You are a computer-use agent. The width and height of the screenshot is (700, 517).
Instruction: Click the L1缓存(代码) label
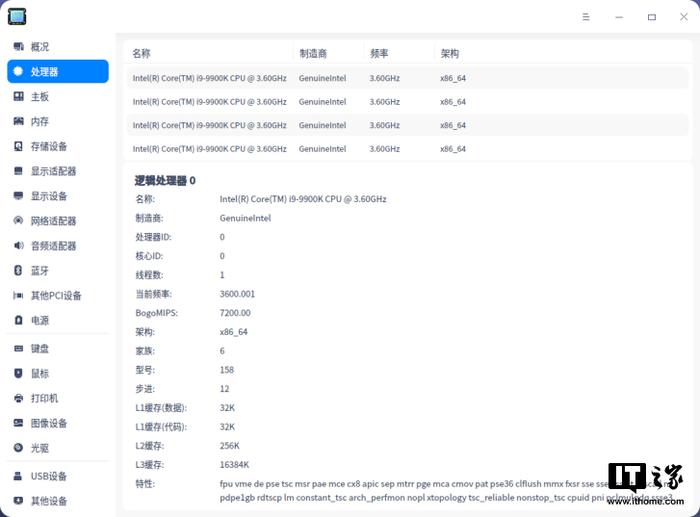point(161,427)
